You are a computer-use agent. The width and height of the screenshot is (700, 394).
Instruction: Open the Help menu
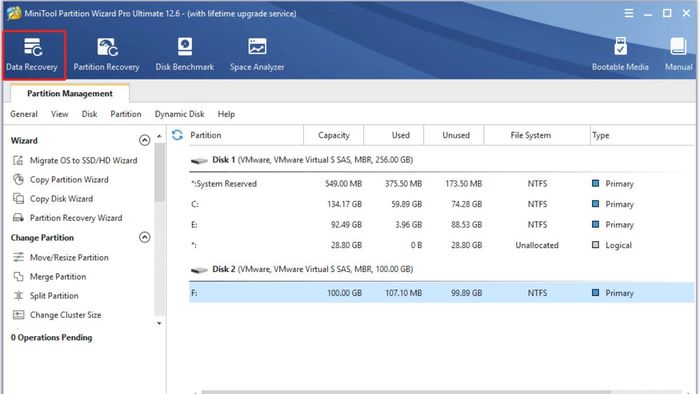pyautogui.click(x=226, y=114)
